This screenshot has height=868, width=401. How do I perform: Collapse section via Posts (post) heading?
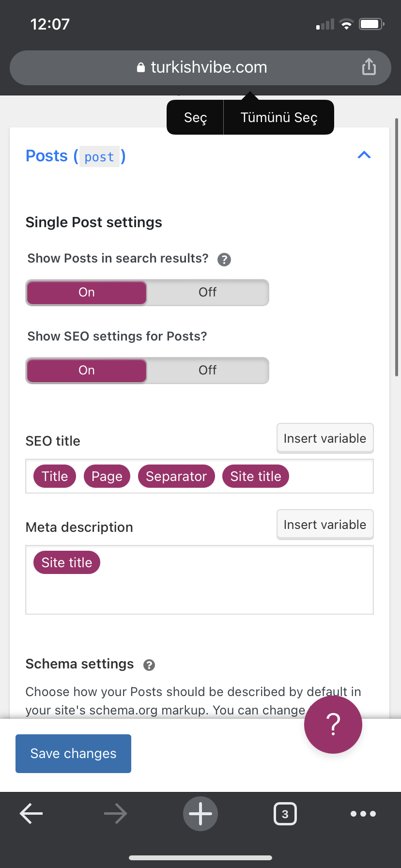[76, 156]
